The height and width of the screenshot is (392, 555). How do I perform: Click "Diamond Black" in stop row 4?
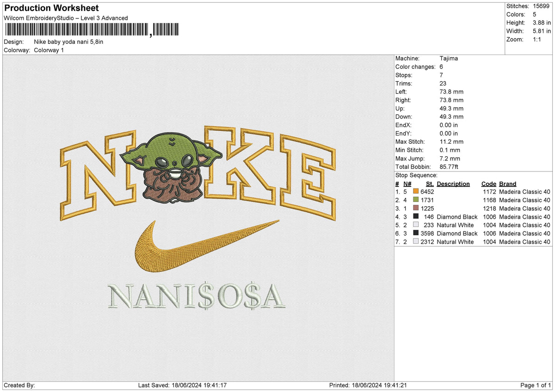[457, 216]
